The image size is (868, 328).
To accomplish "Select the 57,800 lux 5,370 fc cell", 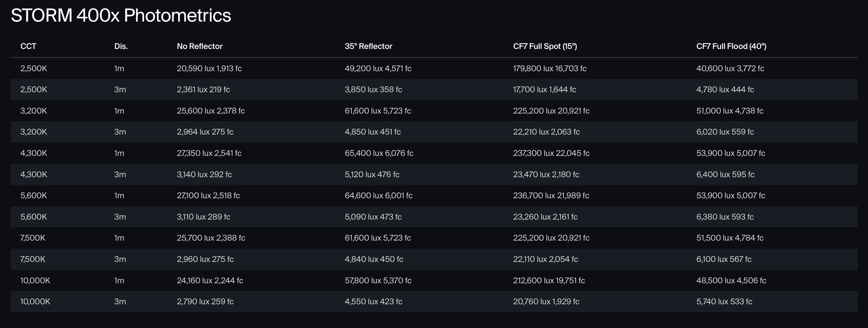I will click(378, 281).
